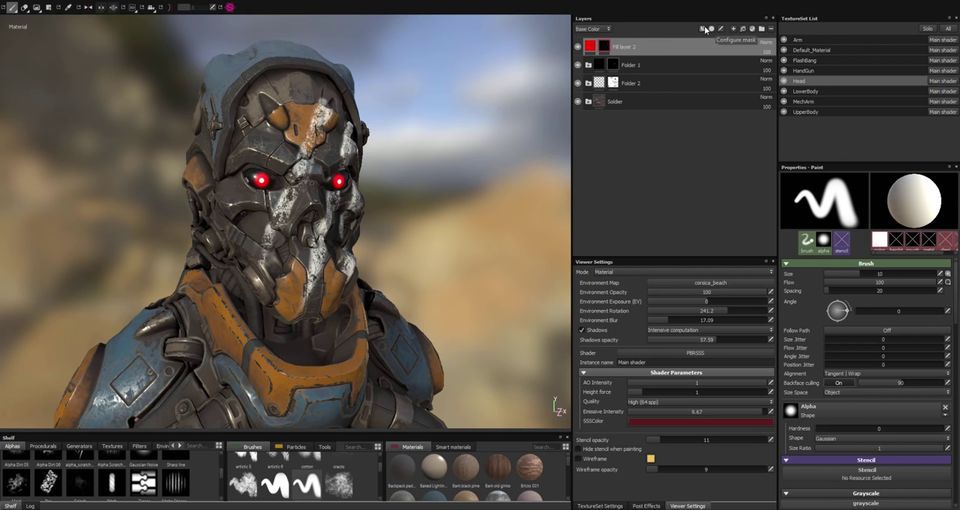The height and width of the screenshot is (510, 960).
Task: Click the pink Iray render icon
Action: point(230,7)
